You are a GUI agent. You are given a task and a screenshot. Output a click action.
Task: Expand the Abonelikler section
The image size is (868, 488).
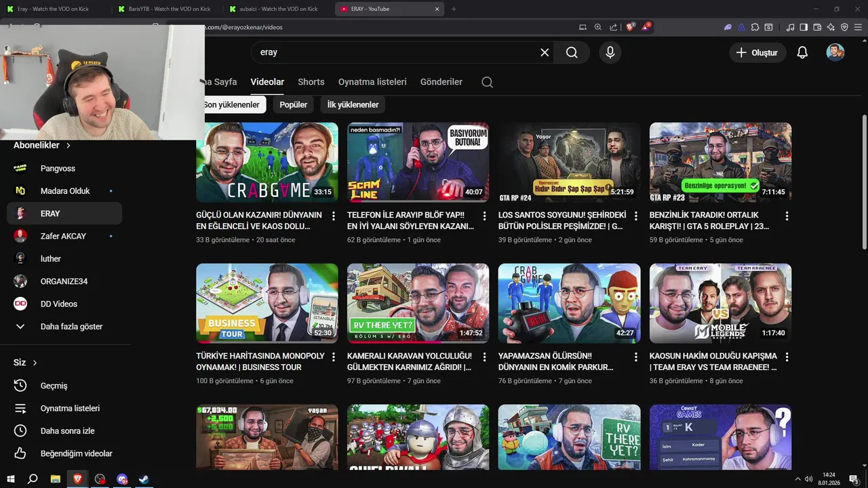click(42, 145)
